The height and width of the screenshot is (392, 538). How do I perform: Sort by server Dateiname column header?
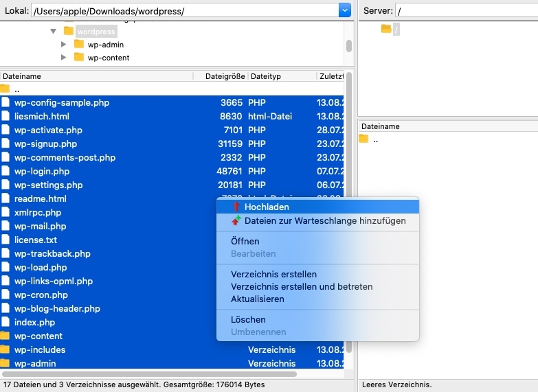click(449, 126)
